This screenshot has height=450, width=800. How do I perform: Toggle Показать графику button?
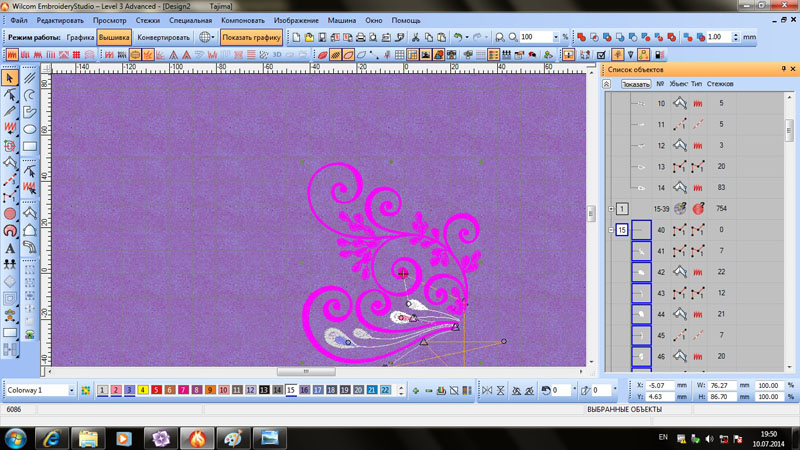click(251, 37)
